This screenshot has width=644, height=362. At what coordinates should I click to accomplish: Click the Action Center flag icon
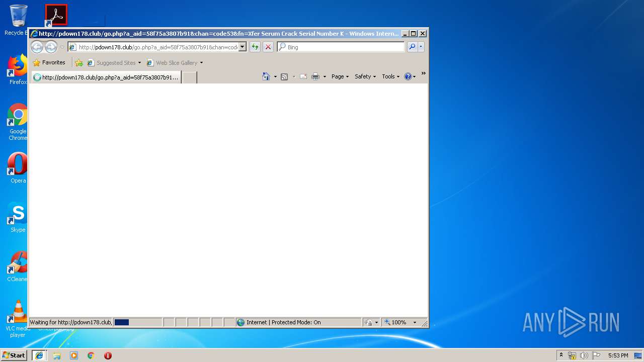[x=596, y=355]
